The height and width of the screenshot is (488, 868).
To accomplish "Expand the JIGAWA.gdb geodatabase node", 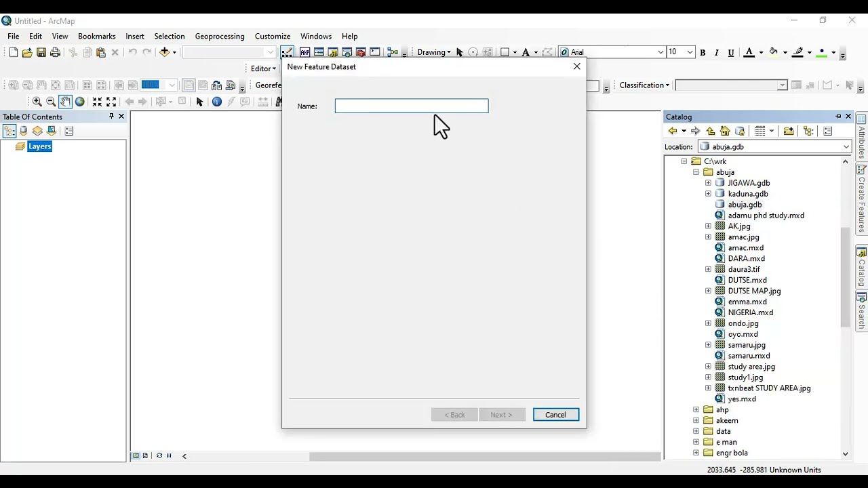I will click(708, 183).
